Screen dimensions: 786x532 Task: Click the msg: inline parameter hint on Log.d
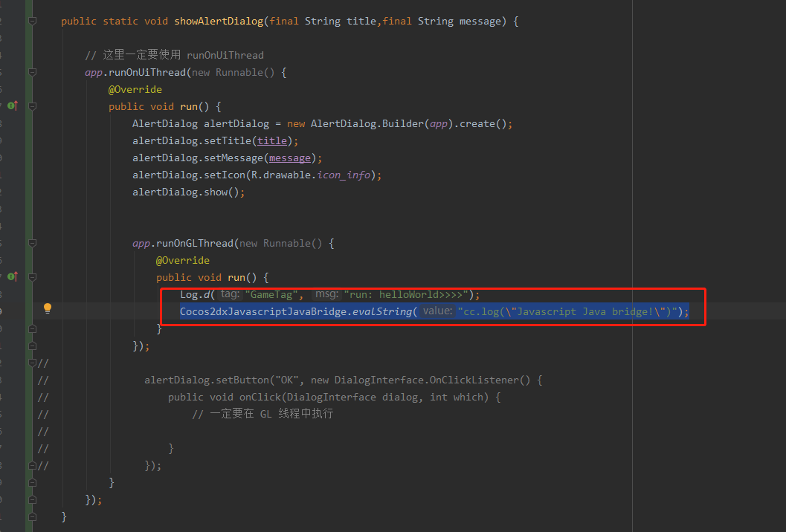pyautogui.click(x=326, y=294)
